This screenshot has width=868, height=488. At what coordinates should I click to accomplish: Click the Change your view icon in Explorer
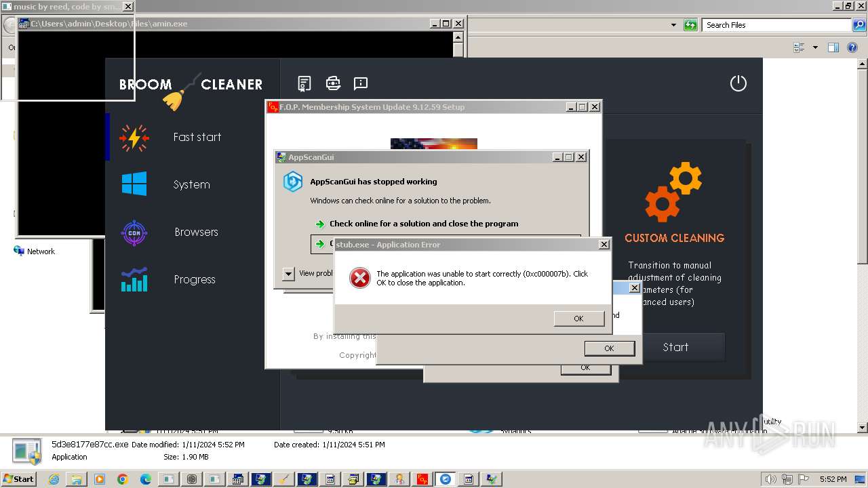(x=799, y=47)
